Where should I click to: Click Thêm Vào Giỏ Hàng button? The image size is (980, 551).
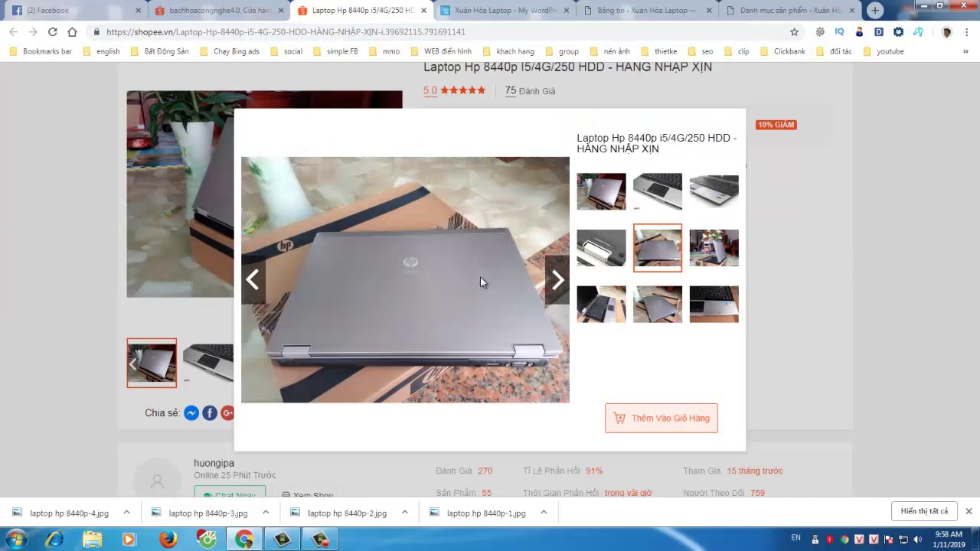click(661, 419)
